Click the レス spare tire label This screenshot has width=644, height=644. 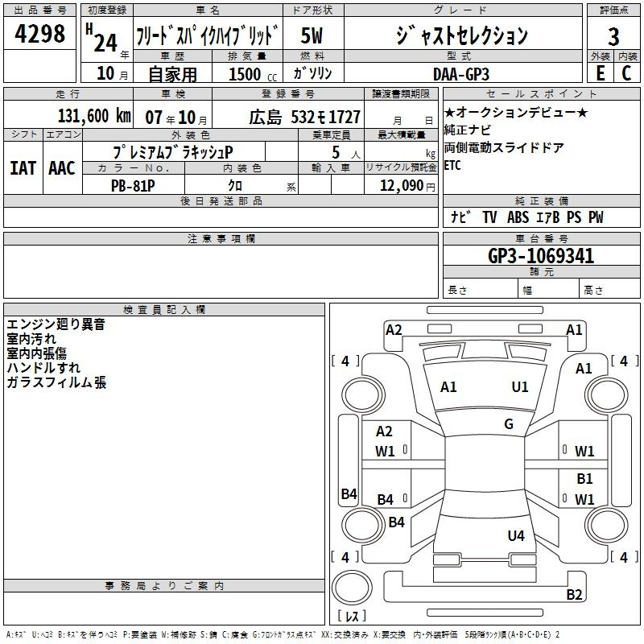click(352, 616)
